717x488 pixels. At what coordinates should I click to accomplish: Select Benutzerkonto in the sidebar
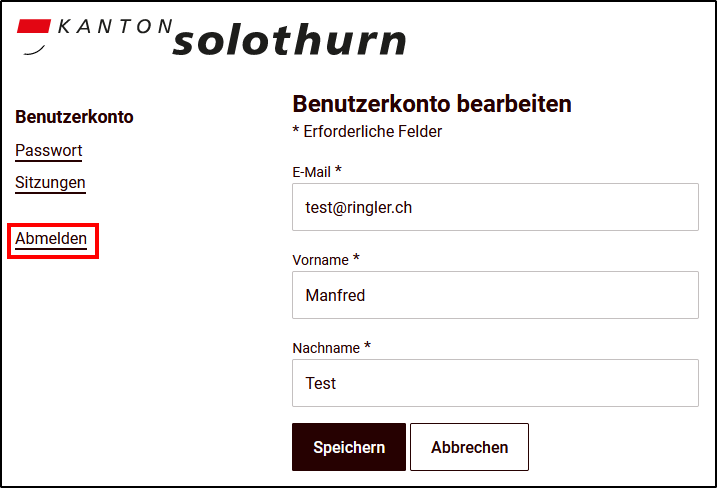[74, 117]
